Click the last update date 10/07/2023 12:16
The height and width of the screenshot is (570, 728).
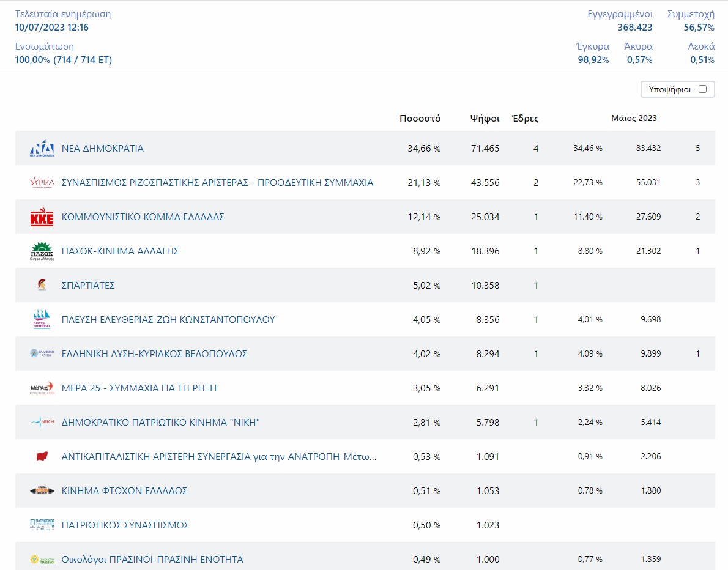(51, 28)
